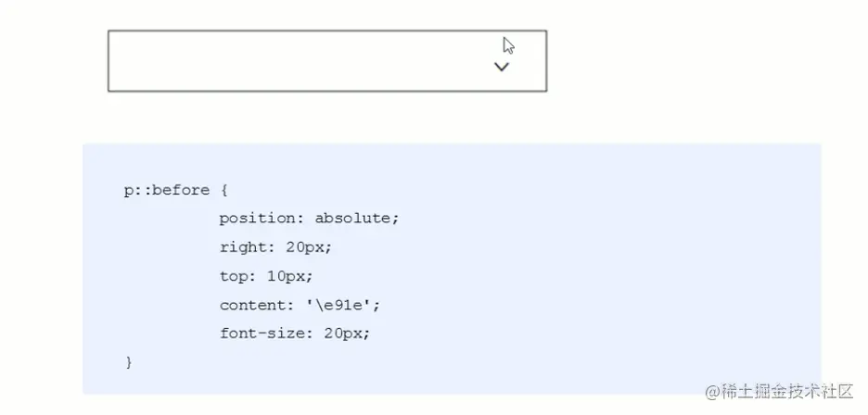The image size is (868, 415).
Task: Click the opening curly brace after p::before
Action: pyautogui.click(x=223, y=191)
